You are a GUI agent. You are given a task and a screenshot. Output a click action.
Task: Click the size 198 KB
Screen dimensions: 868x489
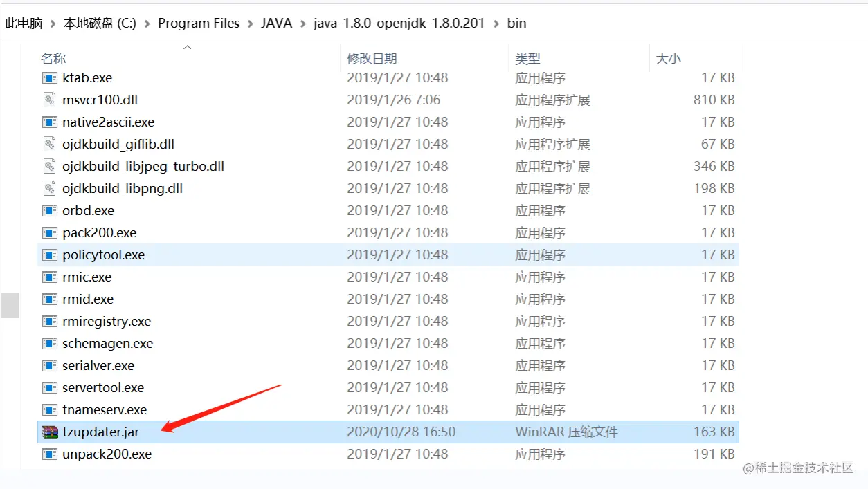pyautogui.click(x=714, y=189)
